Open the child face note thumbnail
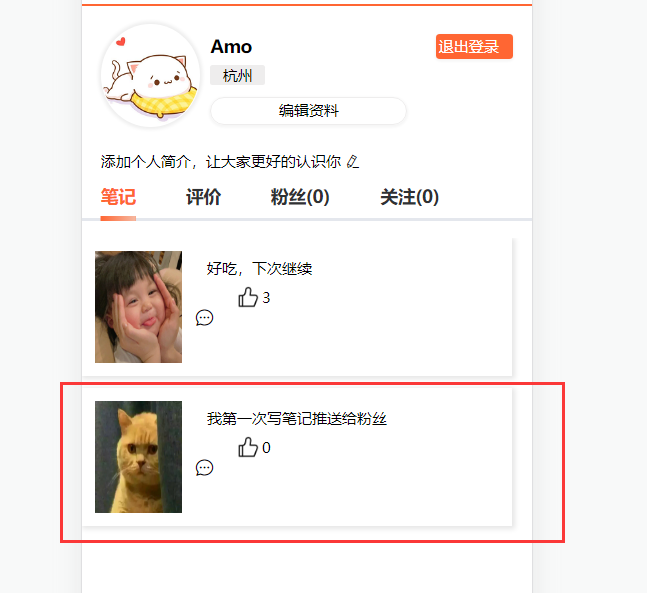The width and height of the screenshot is (647, 593). click(x=138, y=307)
